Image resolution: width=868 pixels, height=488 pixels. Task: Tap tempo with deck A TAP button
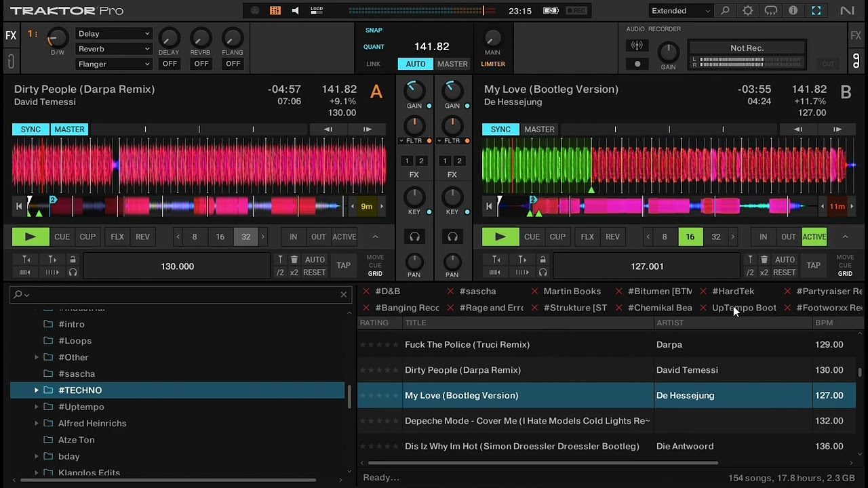click(344, 266)
